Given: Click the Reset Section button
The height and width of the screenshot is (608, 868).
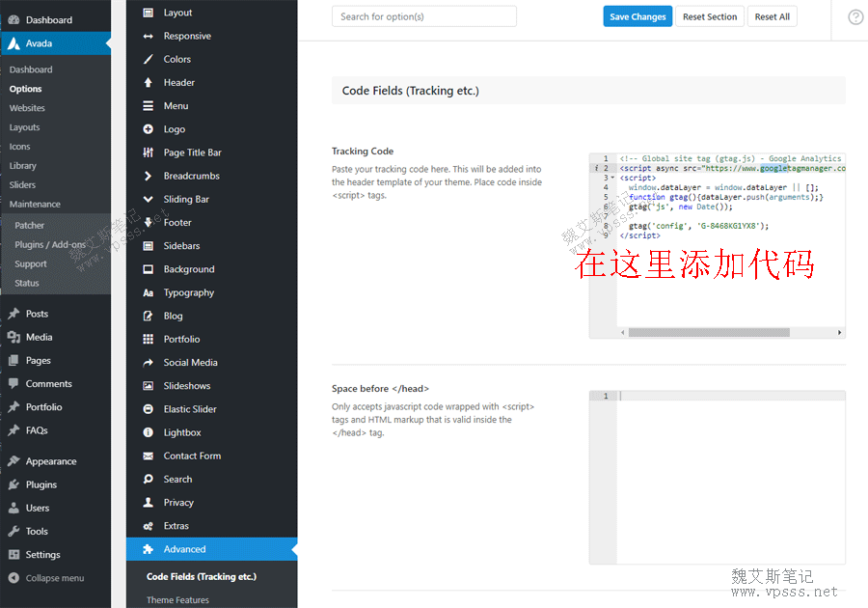Looking at the screenshot, I should (709, 16).
